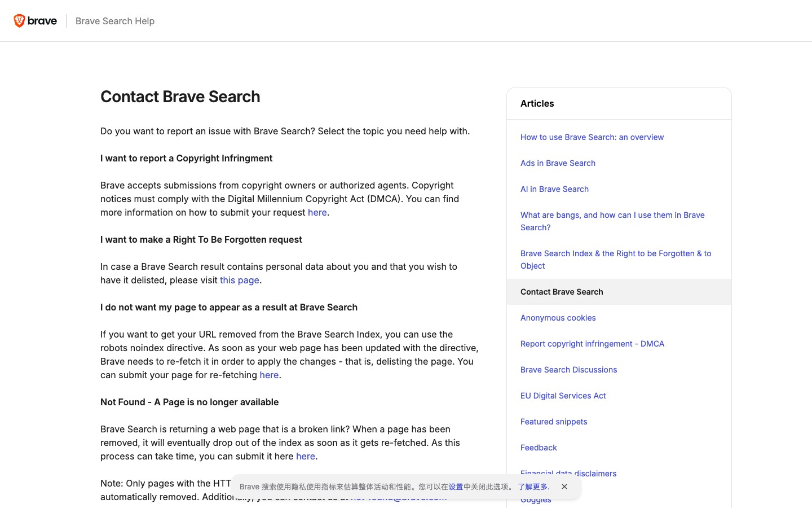Select 'Contact Brave Search' sidebar item
Image resolution: width=812 pixels, height=508 pixels.
(x=619, y=292)
